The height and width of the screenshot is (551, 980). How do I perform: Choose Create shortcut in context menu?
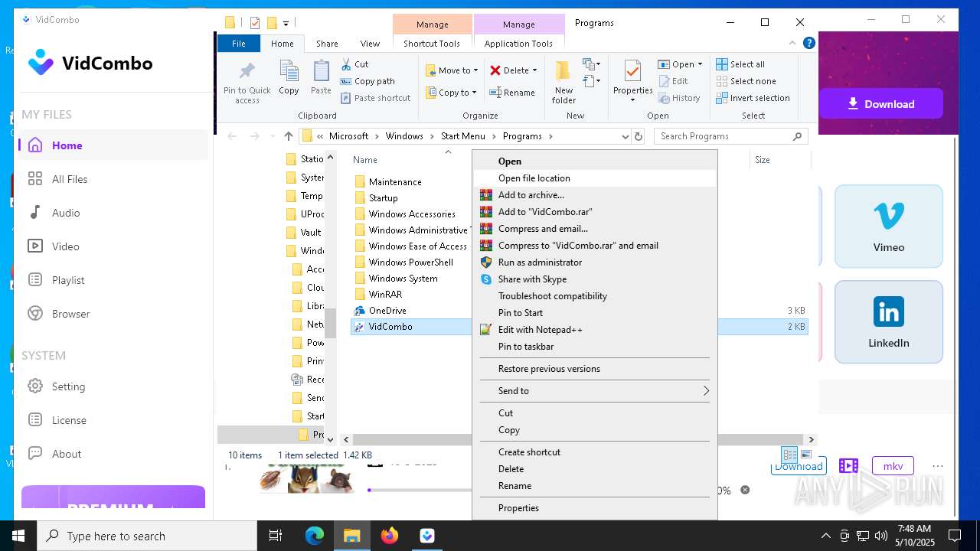(595, 452)
